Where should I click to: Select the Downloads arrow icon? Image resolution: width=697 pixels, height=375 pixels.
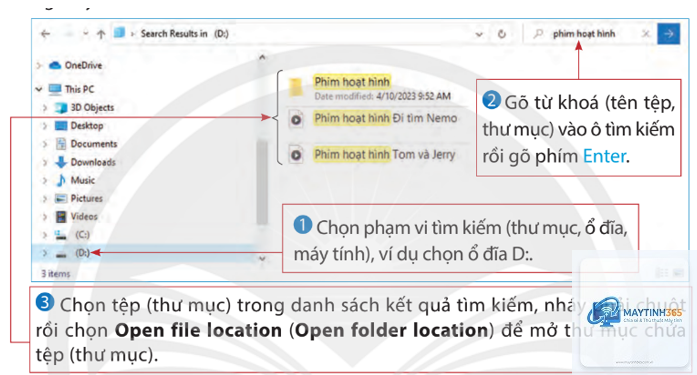61,162
